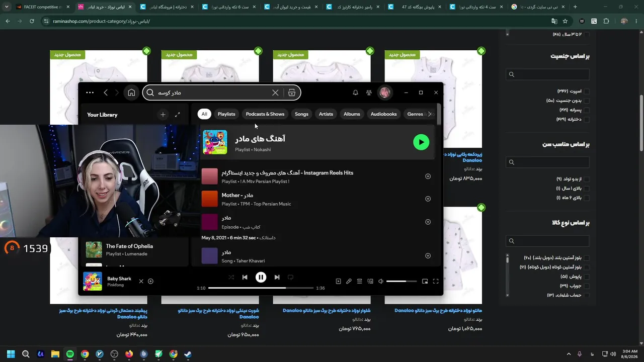
Task: Clear the Spotify search field
Action: [275, 93]
